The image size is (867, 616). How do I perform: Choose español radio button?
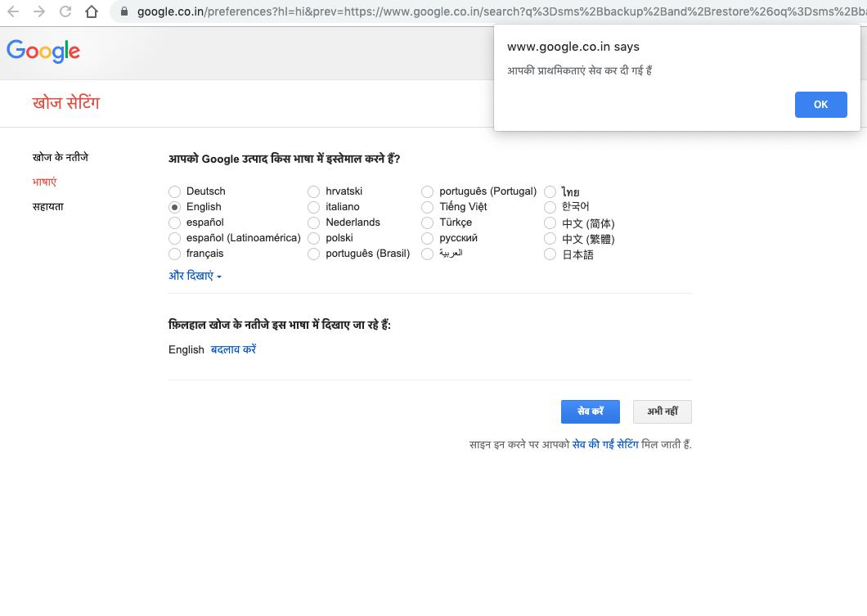(175, 223)
